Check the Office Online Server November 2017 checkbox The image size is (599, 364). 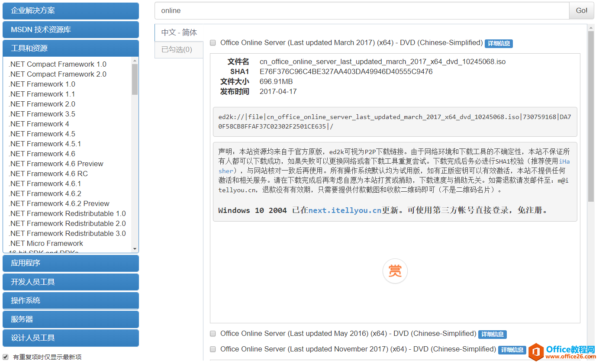213,349
